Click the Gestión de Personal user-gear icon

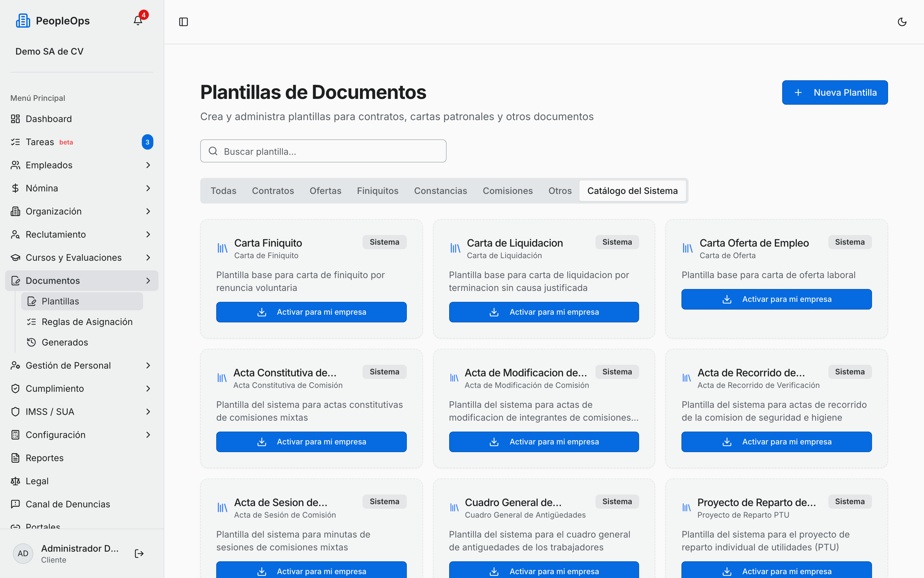[x=15, y=365]
